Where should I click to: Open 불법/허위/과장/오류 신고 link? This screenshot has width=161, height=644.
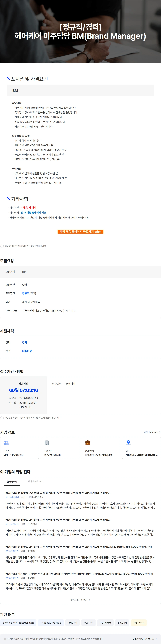pyautogui.click(x=145, y=639)
